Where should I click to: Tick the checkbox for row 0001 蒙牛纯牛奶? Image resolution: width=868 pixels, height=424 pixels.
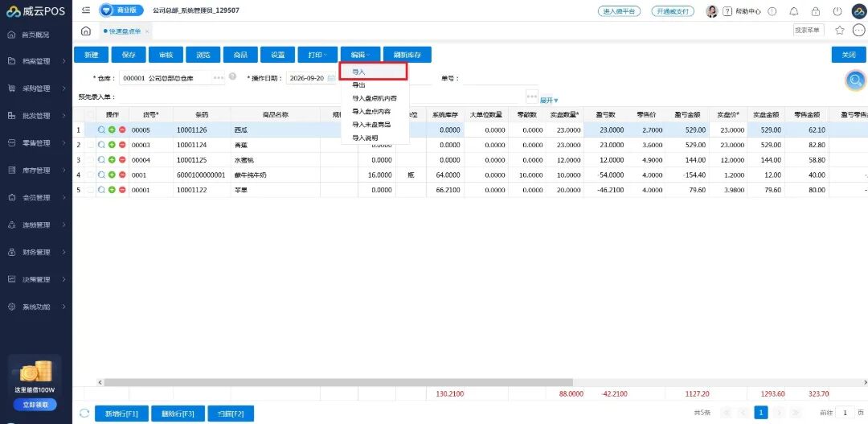91,175
